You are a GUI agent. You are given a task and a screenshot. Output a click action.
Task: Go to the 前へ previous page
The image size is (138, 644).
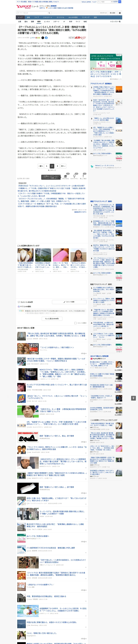(x=41, y=166)
